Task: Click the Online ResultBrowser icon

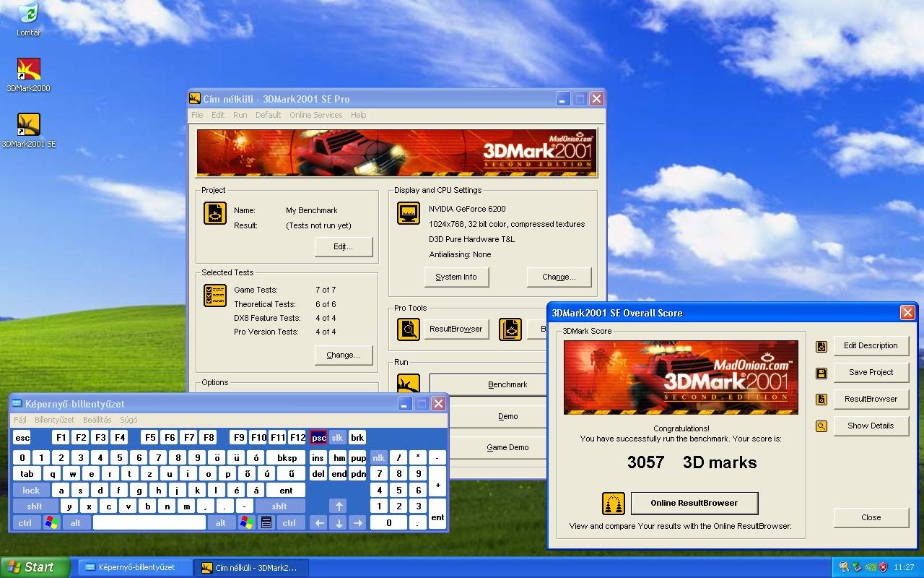Action: (613, 503)
